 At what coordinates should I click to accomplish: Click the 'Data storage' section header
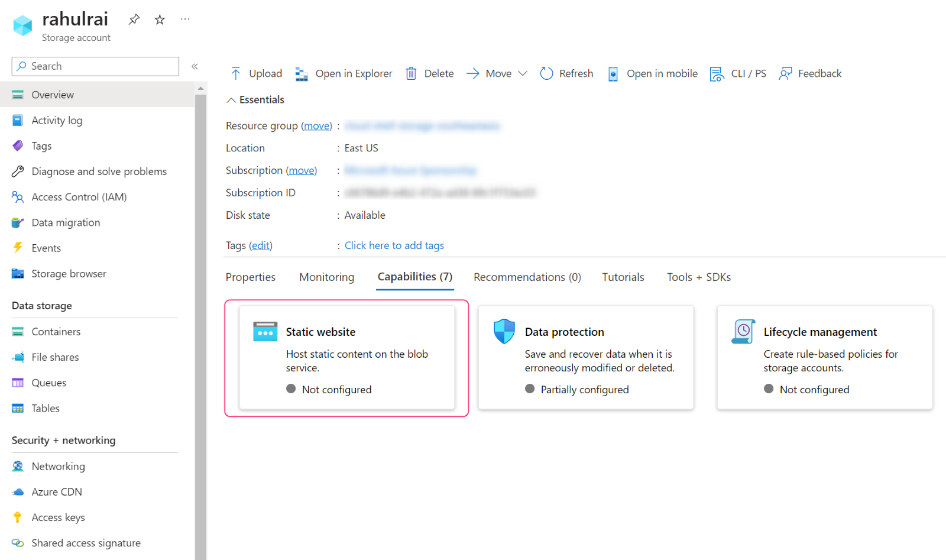(42, 306)
